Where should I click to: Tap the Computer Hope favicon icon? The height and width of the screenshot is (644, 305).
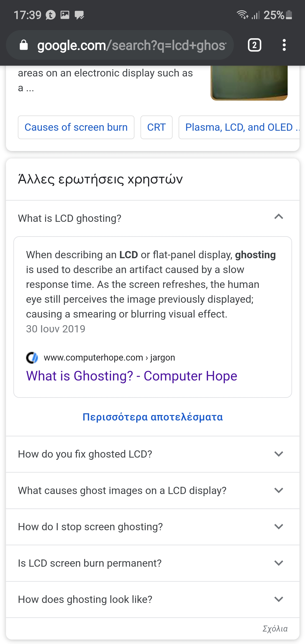pos(32,358)
